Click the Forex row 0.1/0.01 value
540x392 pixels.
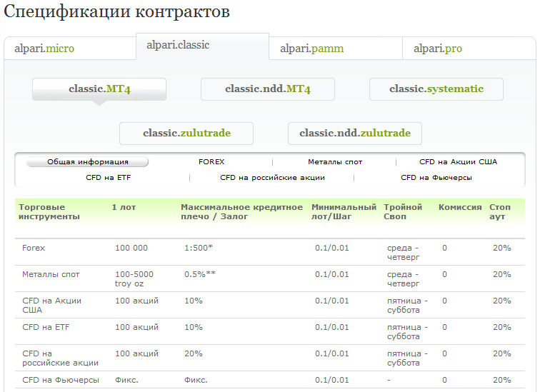[x=331, y=248]
